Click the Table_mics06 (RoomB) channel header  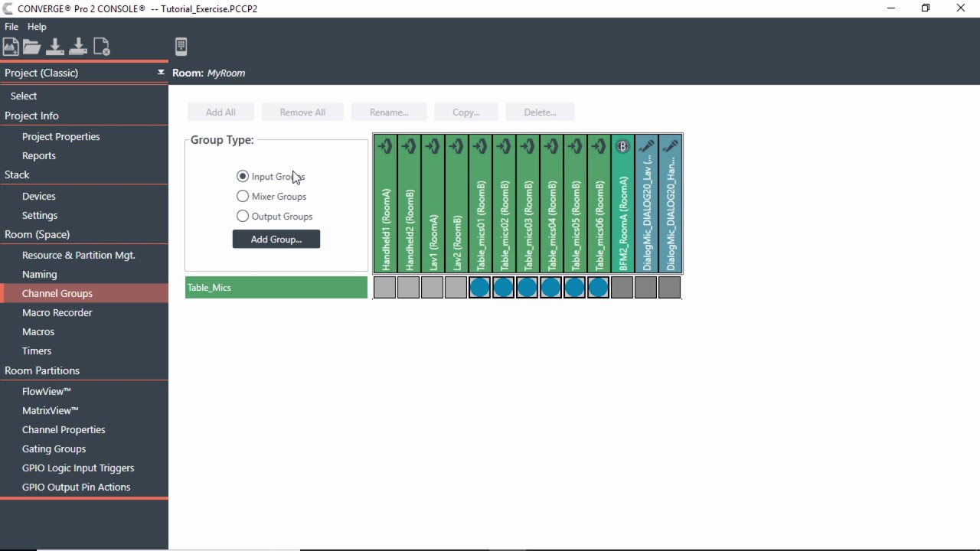coord(599,204)
